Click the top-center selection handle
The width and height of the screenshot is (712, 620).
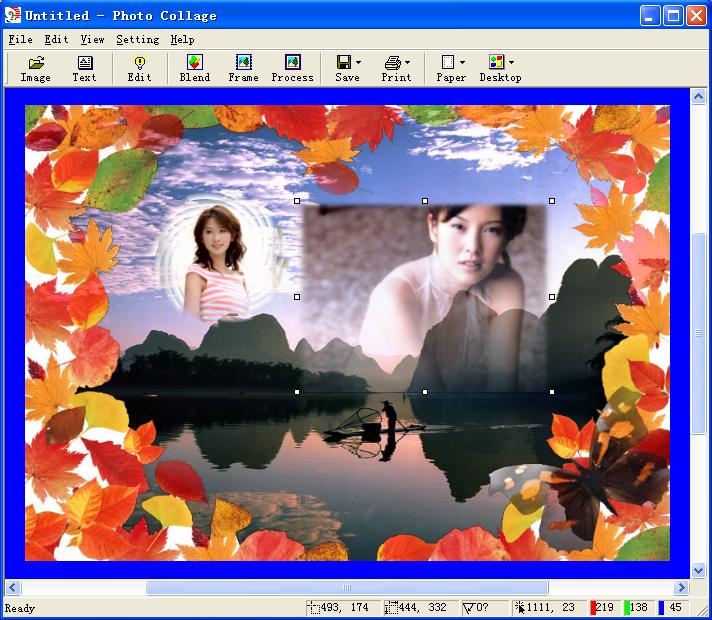click(425, 201)
